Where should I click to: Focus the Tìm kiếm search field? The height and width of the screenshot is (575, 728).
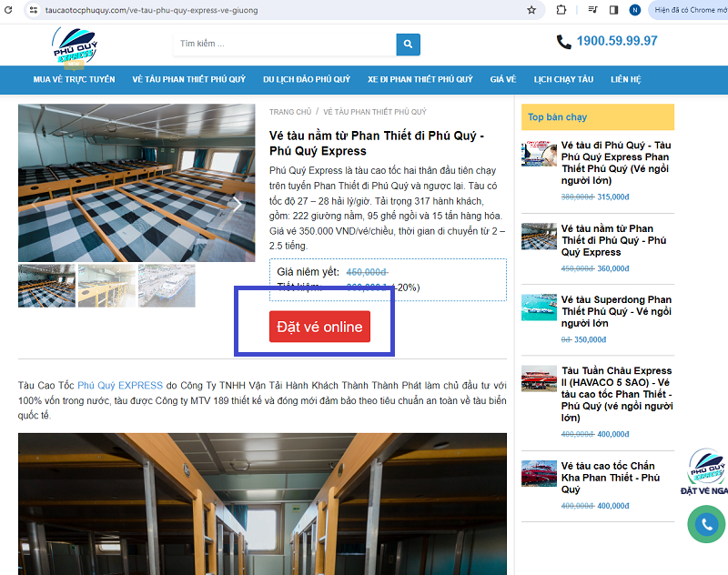click(285, 44)
